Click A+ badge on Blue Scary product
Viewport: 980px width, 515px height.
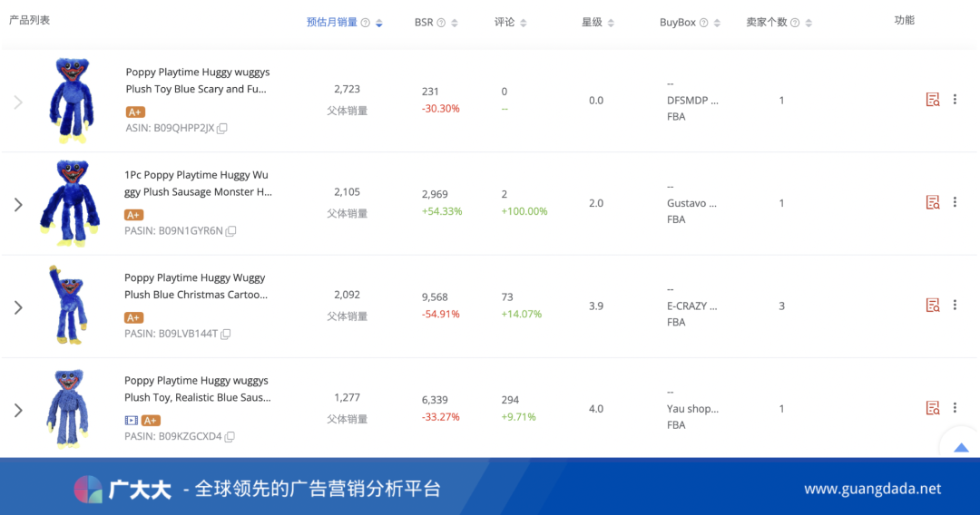135,112
